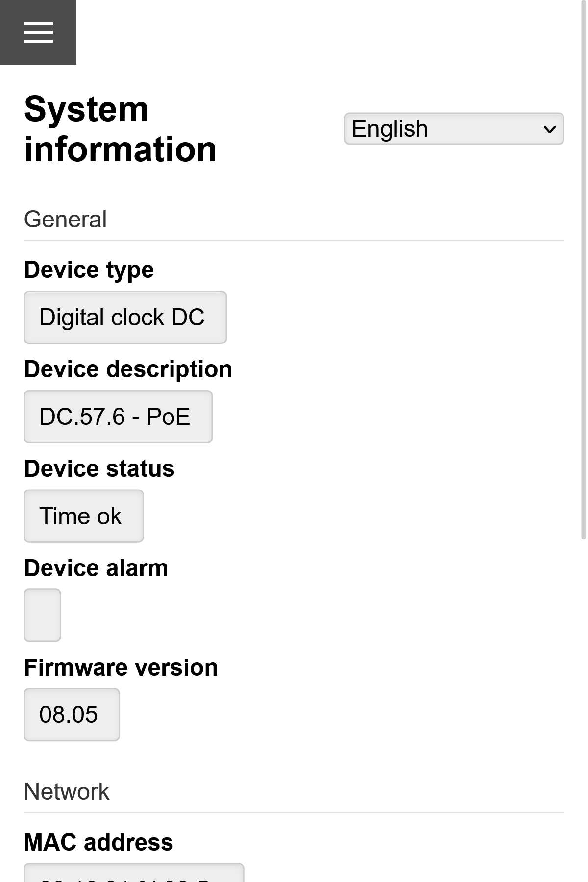Open the English language dropdown
588x882 pixels.
pos(453,128)
